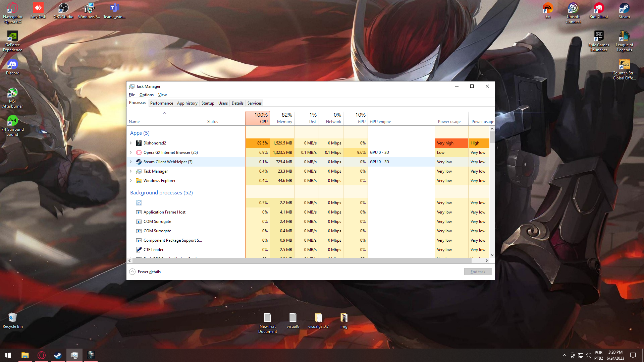Switch to the Users tab

point(223,103)
